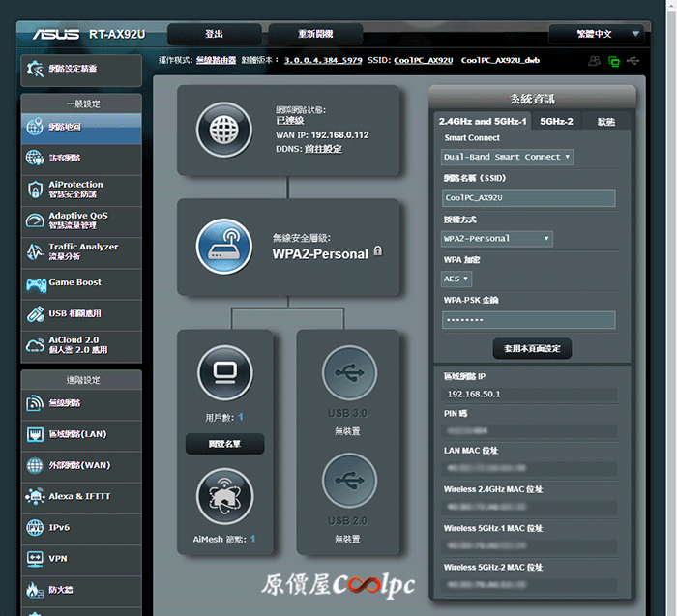
Task: Select Game Boost menu item
Action: coord(81,282)
